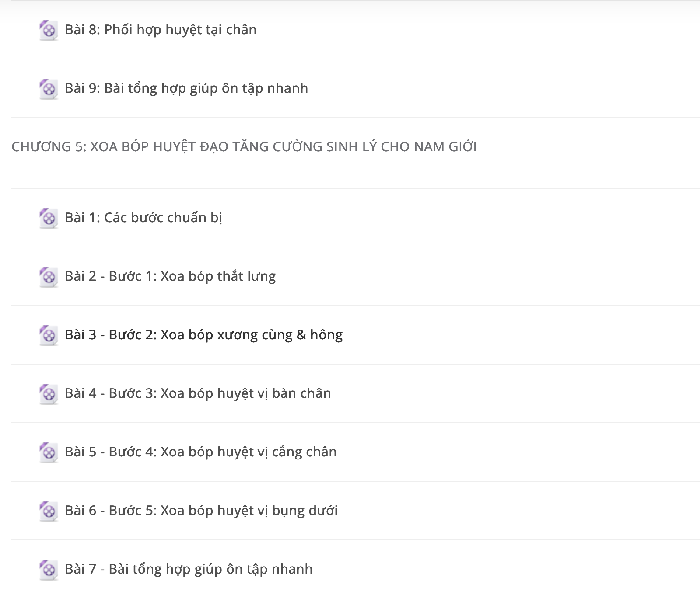Screen dimensions: 700x598
Task: Open Bài 4 - Bước 3 huyệt vị bàn chân
Action: tap(198, 393)
